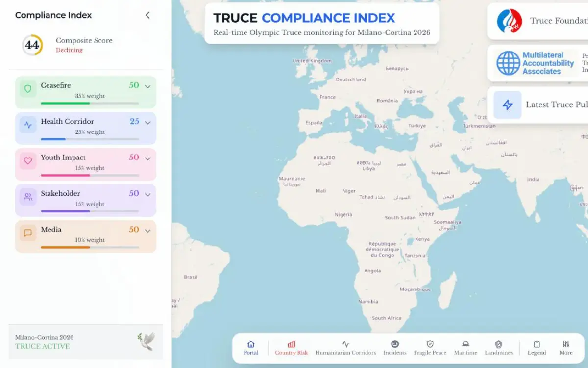Click the Ceasefire shield icon

click(28, 89)
